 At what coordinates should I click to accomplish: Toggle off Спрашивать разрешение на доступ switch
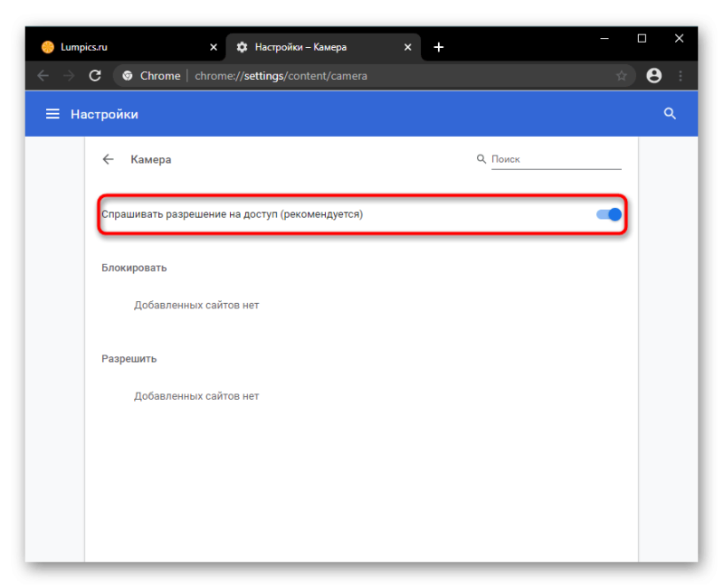(608, 214)
